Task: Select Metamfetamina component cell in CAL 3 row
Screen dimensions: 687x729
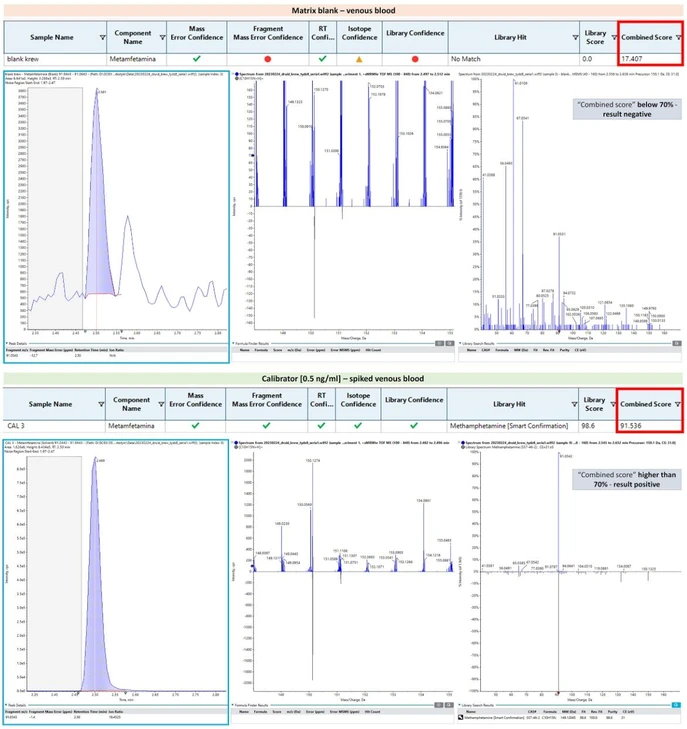Action: [x=135, y=426]
